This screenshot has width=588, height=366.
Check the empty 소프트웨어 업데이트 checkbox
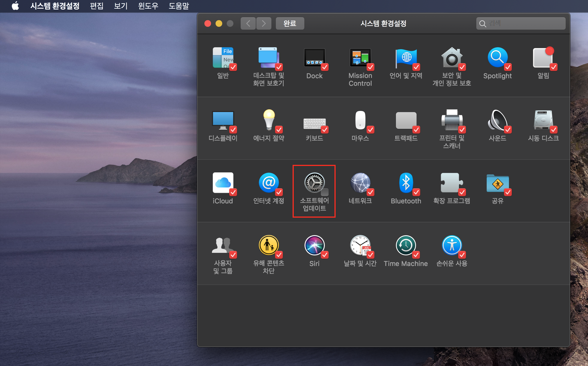(x=325, y=192)
